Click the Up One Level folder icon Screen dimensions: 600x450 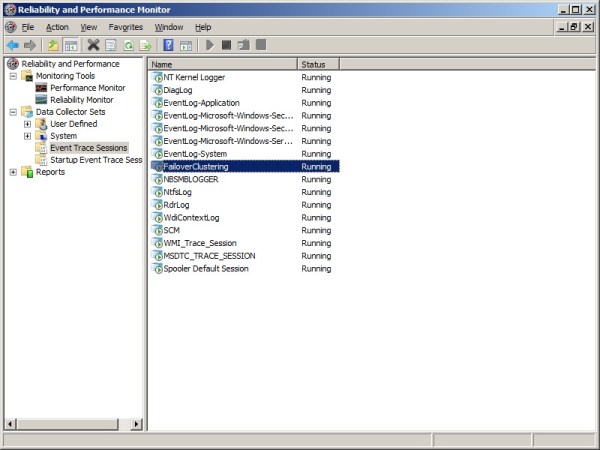53,45
